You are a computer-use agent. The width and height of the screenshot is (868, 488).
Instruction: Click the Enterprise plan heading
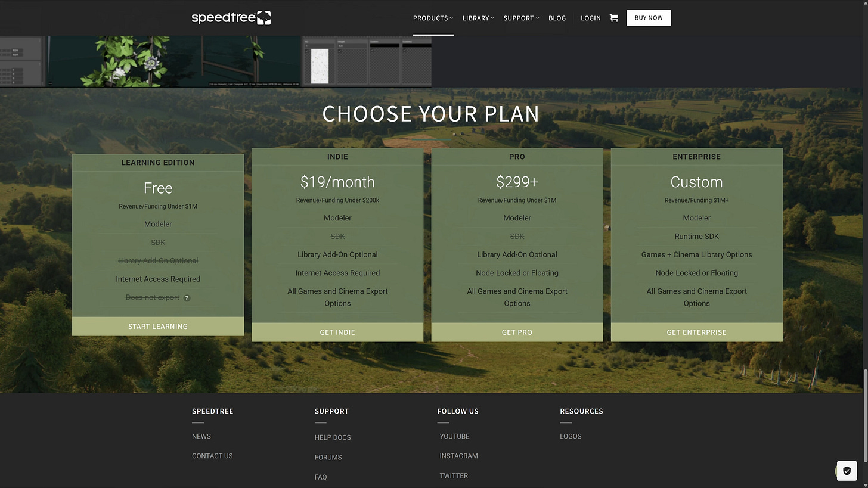pyautogui.click(x=696, y=157)
